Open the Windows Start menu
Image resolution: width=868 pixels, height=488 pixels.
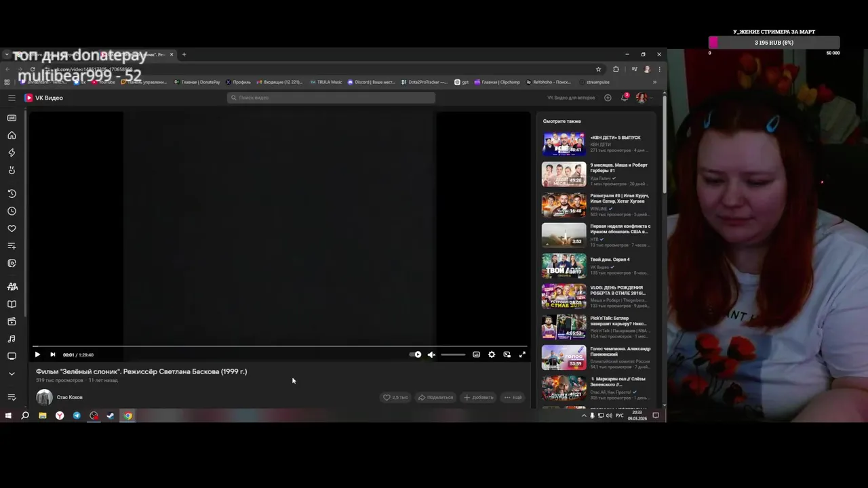pyautogui.click(x=8, y=415)
